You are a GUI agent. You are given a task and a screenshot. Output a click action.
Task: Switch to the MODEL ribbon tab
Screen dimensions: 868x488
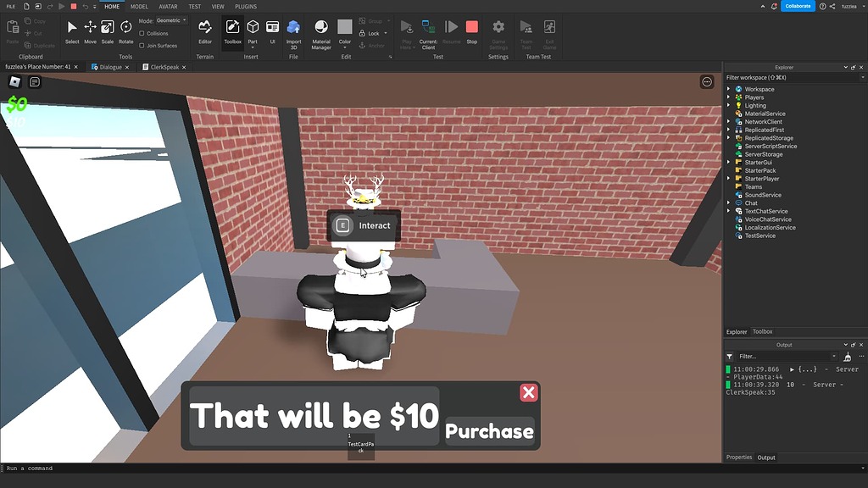click(x=139, y=6)
